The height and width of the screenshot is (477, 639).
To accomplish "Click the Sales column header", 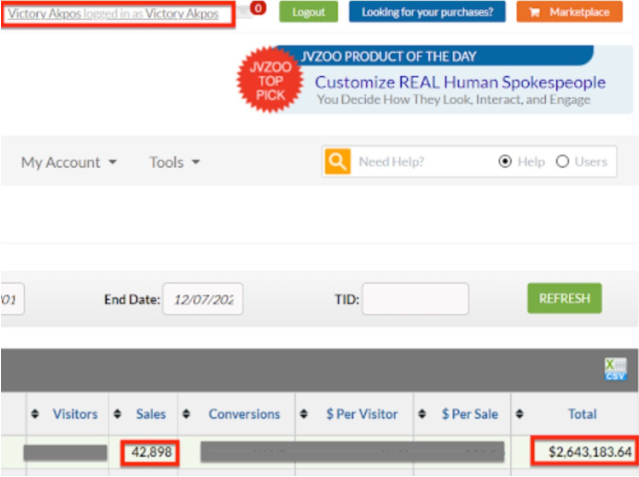I will [151, 414].
